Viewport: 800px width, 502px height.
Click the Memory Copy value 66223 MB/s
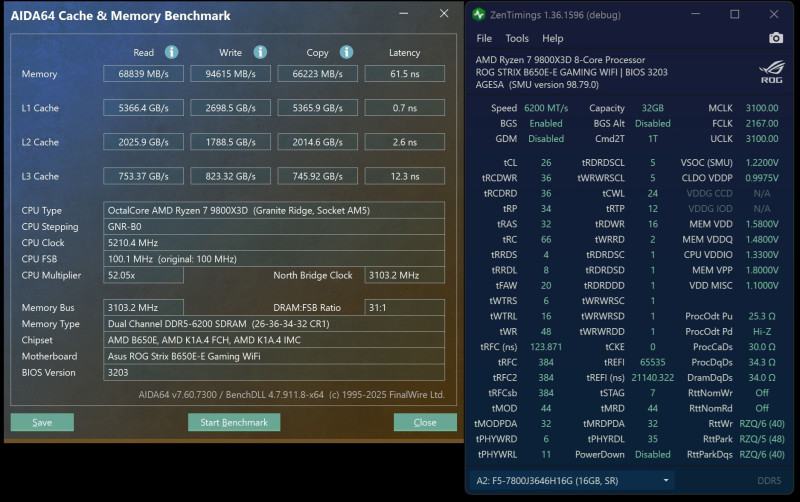pos(317,74)
